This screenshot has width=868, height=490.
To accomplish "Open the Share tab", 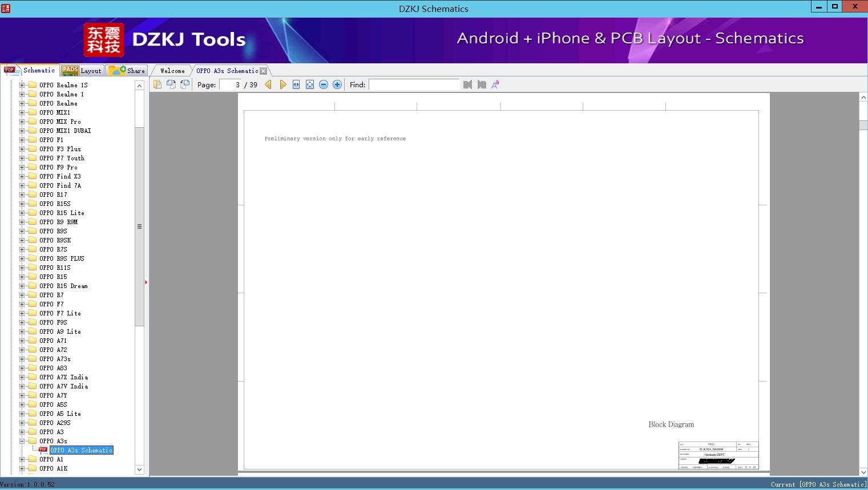I will 127,71.
